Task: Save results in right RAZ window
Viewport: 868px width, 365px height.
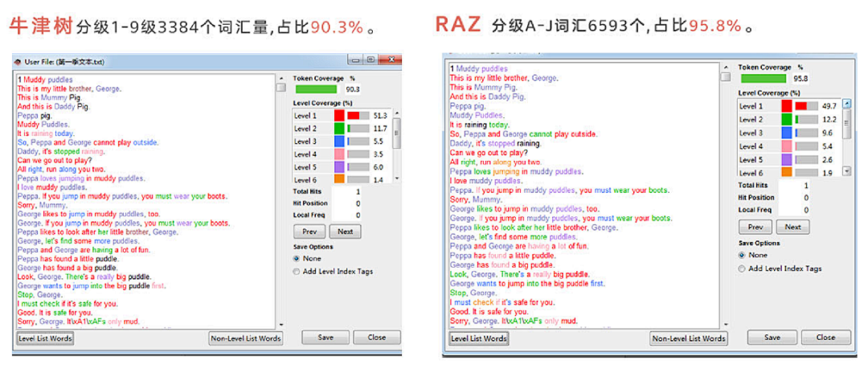Action: [772, 337]
